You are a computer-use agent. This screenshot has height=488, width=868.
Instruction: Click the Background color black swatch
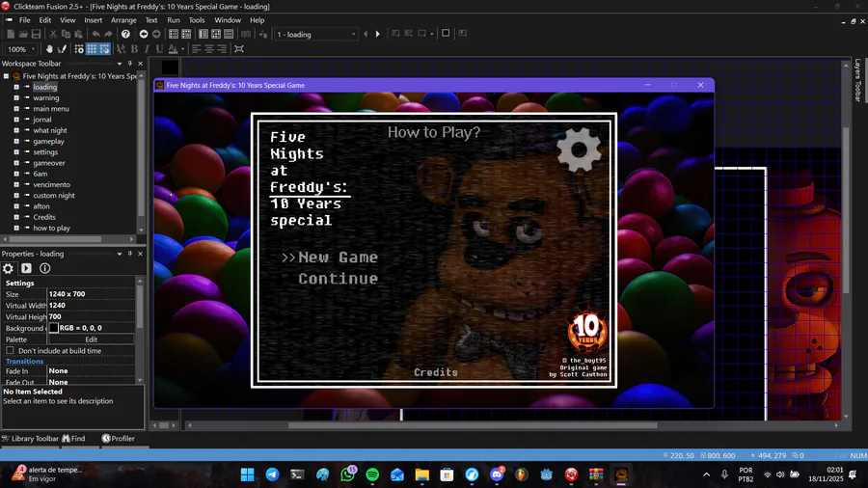tap(54, 328)
